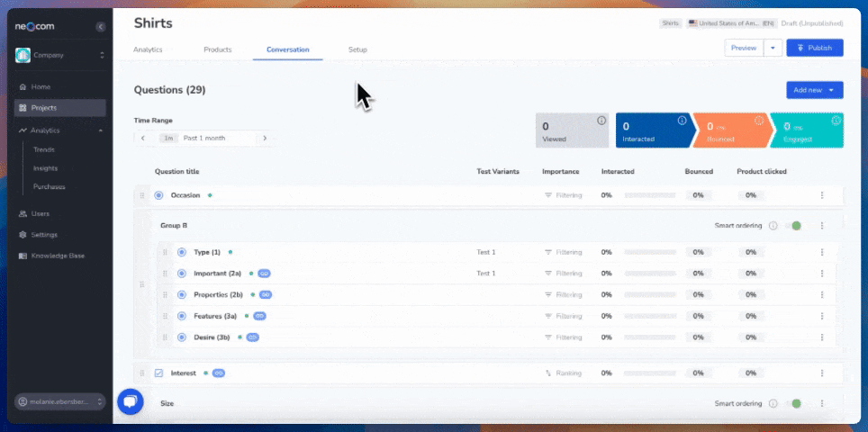Collapse the sidebar with the chevron button
The width and height of the screenshot is (868, 432).
tap(100, 27)
